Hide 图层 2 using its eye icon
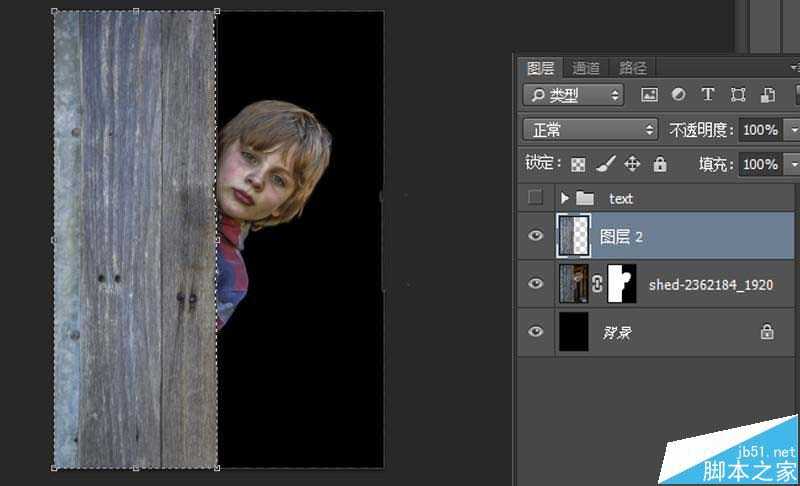The height and width of the screenshot is (486, 800). [536, 236]
